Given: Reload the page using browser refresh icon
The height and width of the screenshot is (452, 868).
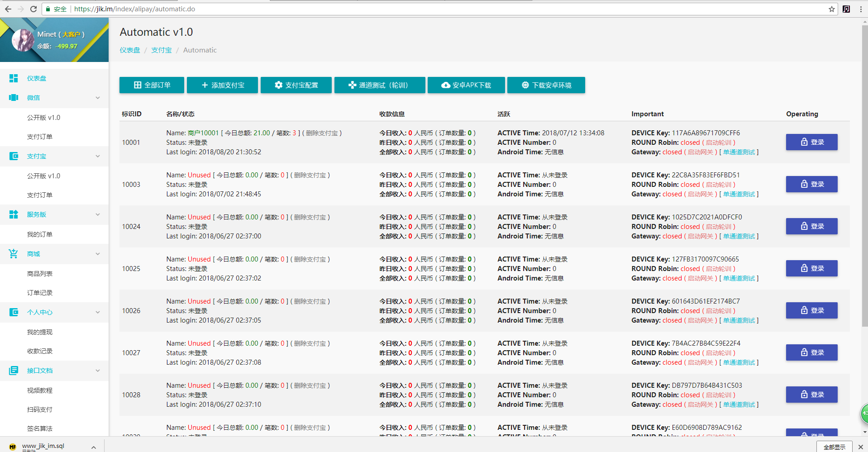Looking at the screenshot, I should (33, 9).
